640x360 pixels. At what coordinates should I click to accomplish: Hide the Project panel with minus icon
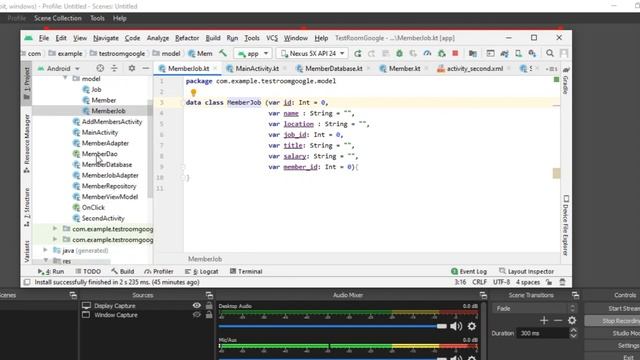(x=146, y=68)
